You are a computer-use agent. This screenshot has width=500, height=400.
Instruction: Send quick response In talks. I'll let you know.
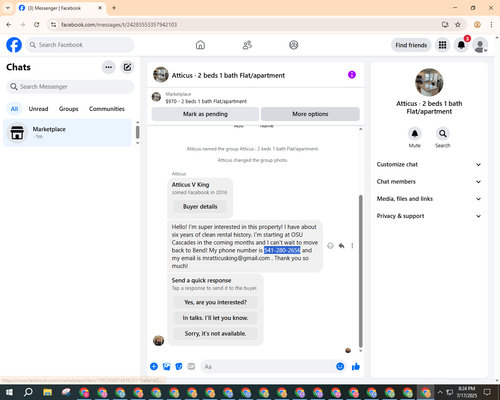click(x=215, y=318)
